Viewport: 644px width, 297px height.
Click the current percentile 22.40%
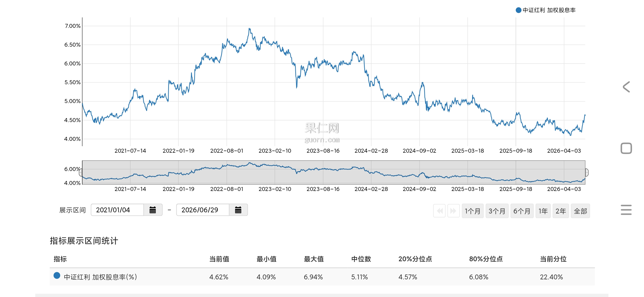pyautogui.click(x=552, y=277)
